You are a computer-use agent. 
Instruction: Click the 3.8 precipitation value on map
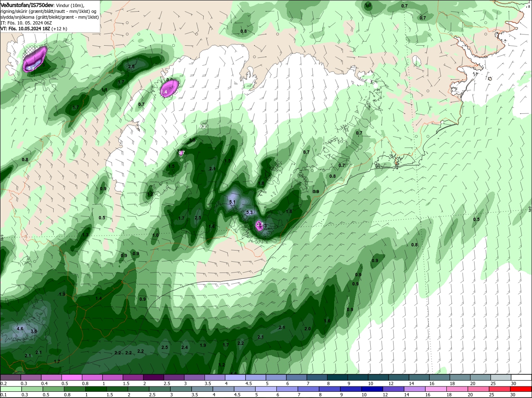point(34,331)
